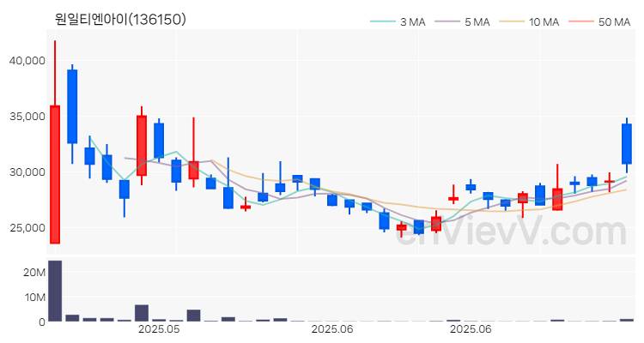Toggle the 10 MA legend entry
Screen dimensions: 644x343
pos(530,21)
